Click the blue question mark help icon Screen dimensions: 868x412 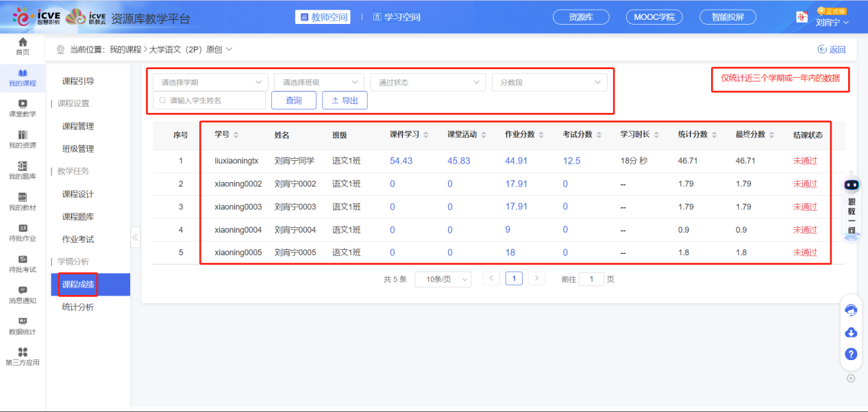[850, 355]
